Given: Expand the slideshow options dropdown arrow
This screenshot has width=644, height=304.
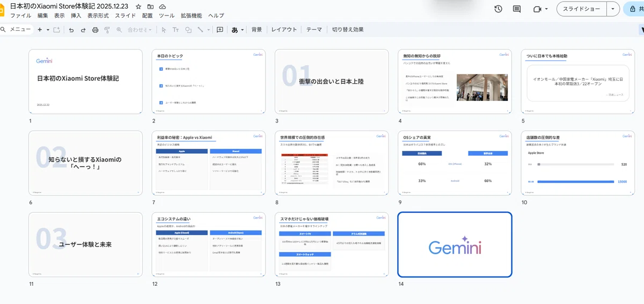Looking at the screenshot, I should (x=613, y=9).
